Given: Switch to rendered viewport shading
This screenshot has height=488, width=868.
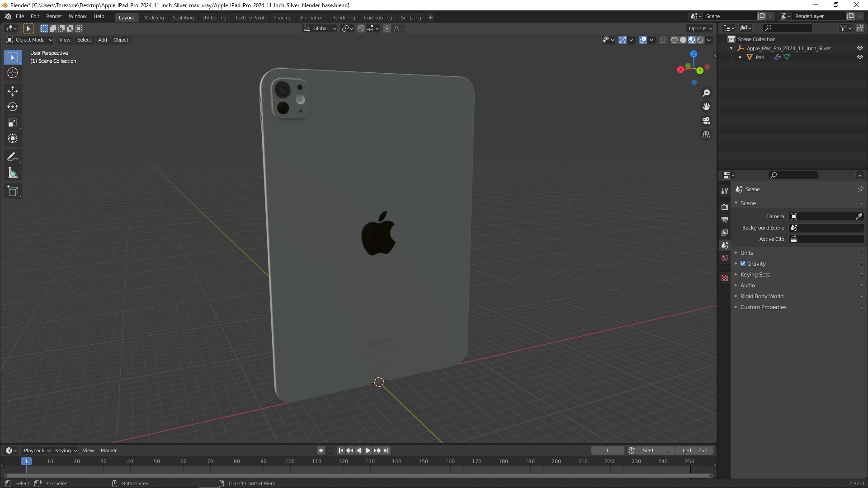Looking at the screenshot, I should [700, 40].
